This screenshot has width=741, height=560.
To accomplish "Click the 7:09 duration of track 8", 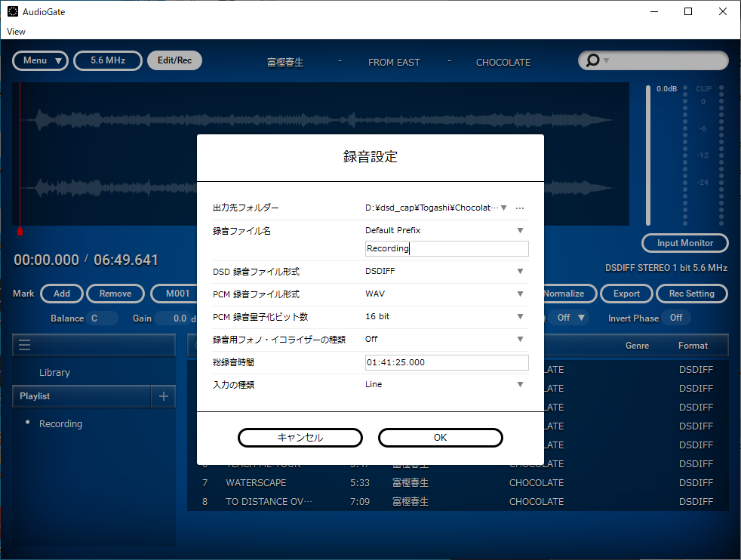I will click(360, 501).
